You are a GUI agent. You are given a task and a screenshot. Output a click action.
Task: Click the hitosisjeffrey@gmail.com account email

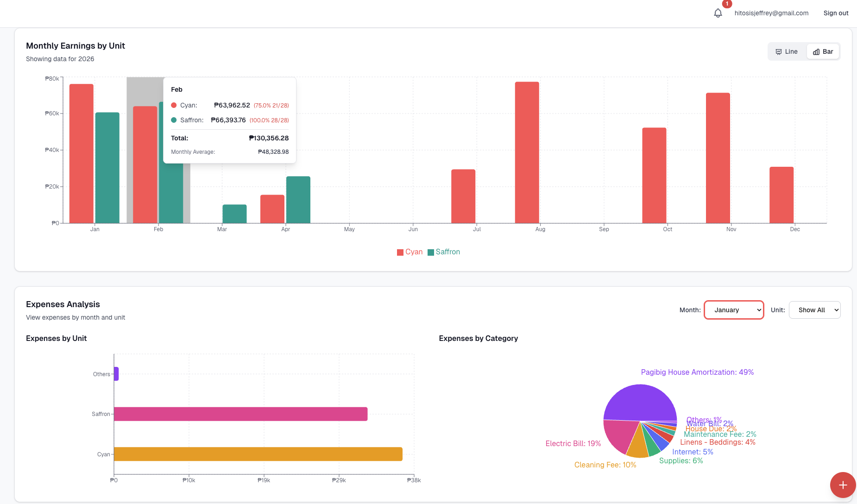click(771, 13)
